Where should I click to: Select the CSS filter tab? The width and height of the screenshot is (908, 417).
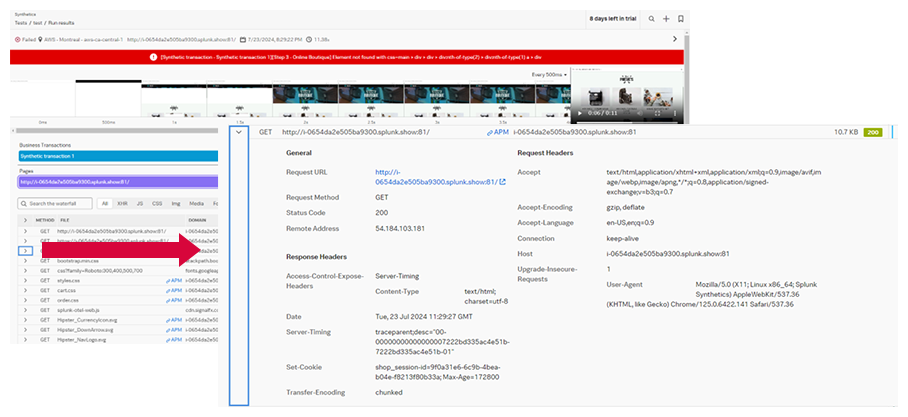pos(158,203)
